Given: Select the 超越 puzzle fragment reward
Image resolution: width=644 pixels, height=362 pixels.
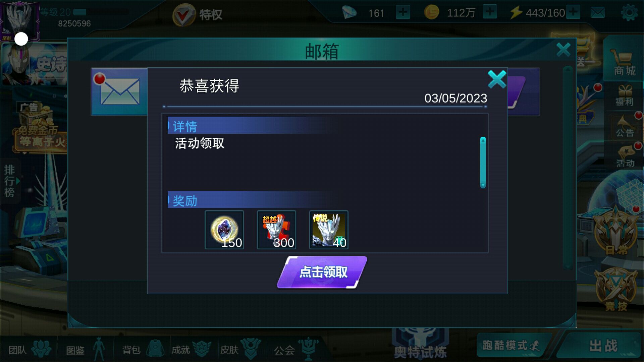Looking at the screenshot, I should coord(276,230).
